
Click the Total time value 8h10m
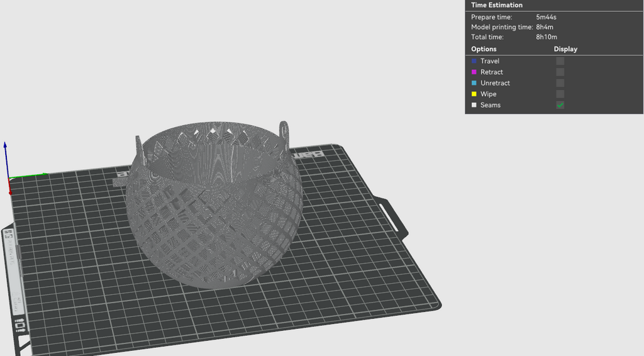[547, 37]
